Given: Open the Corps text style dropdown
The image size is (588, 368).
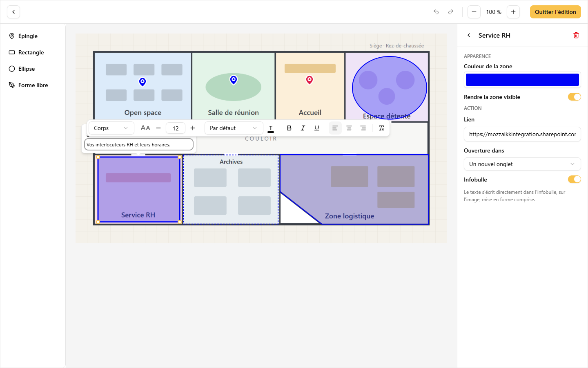Looking at the screenshot, I should tap(111, 128).
